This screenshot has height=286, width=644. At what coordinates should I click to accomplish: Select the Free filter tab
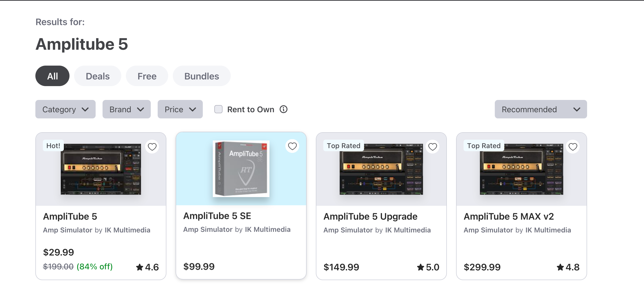pos(147,76)
